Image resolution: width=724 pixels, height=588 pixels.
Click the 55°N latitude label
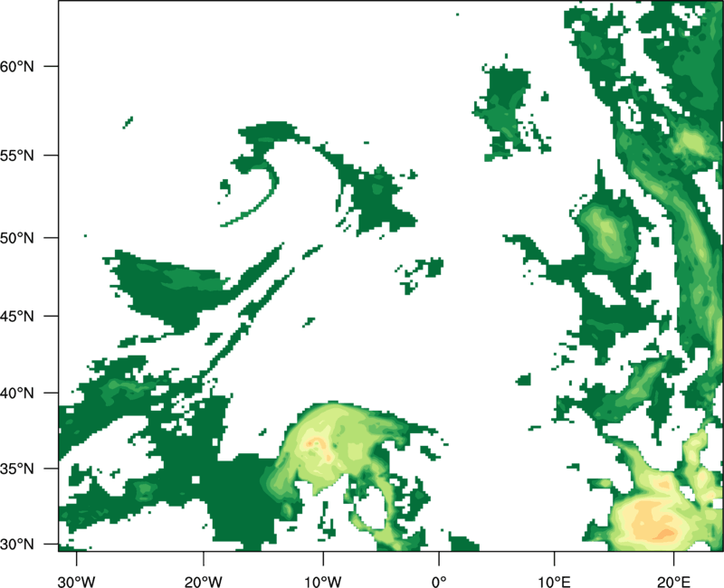(x=17, y=156)
